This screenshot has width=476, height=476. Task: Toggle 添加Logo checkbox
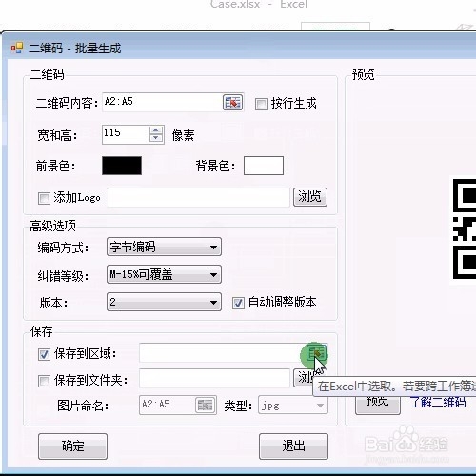point(44,198)
